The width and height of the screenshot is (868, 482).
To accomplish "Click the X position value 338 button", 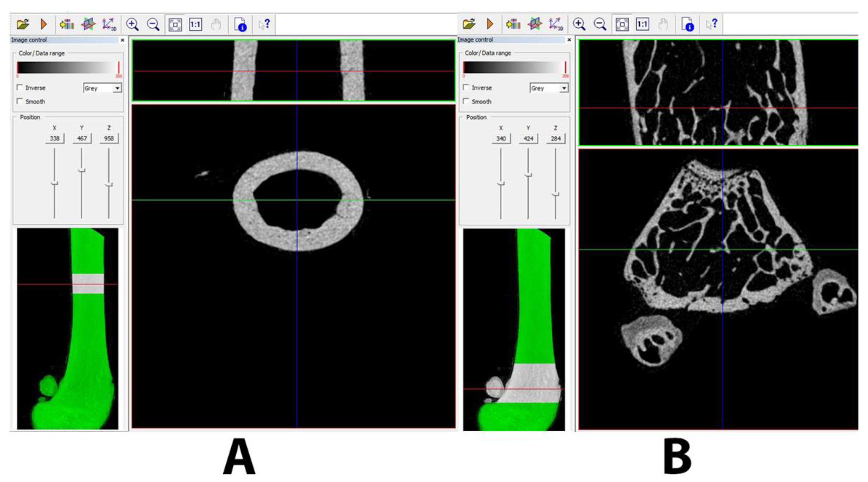I will [55, 139].
